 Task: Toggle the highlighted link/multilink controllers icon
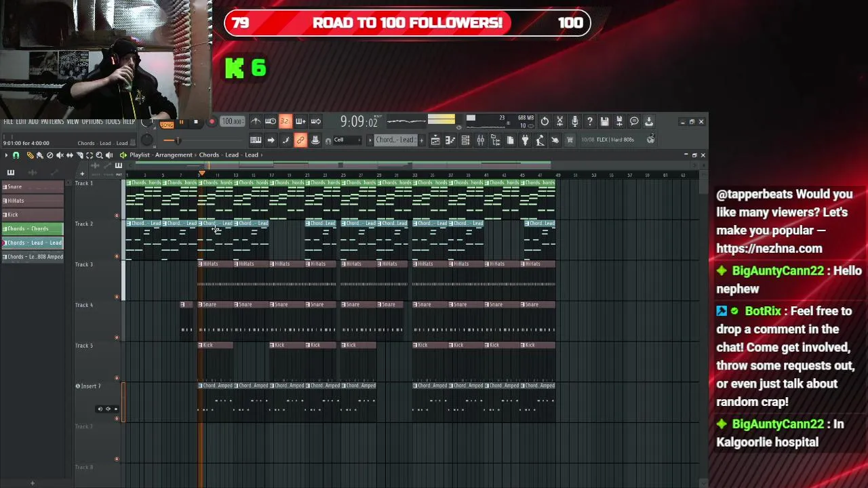300,140
